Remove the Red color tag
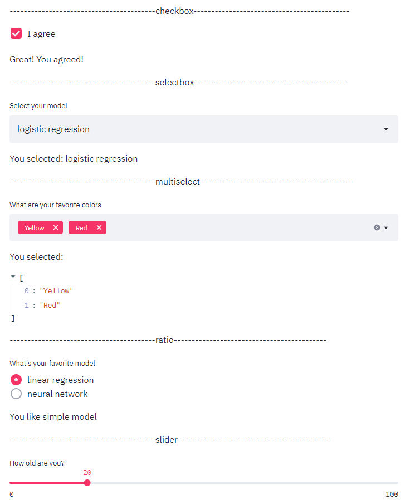The image size is (420, 504). click(99, 227)
